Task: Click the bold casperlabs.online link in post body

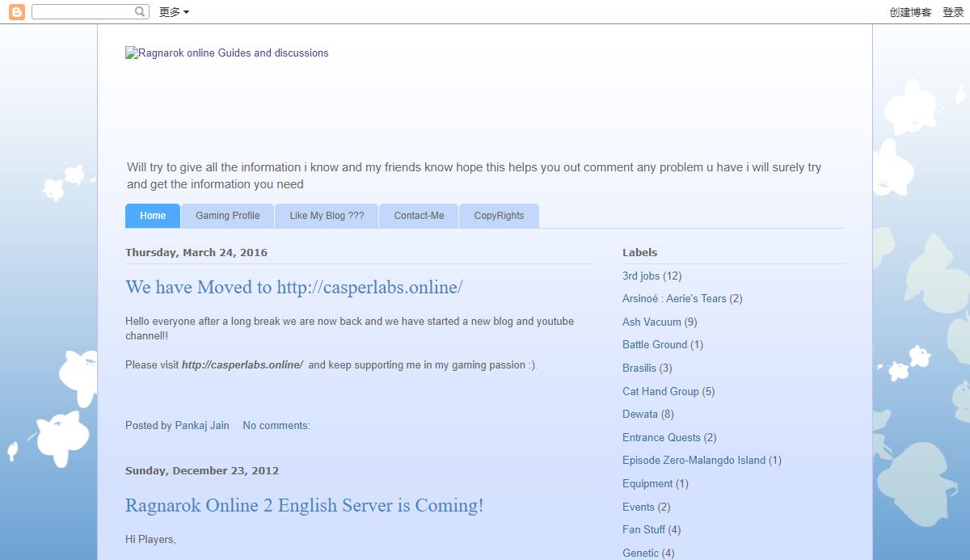Action: pos(242,364)
